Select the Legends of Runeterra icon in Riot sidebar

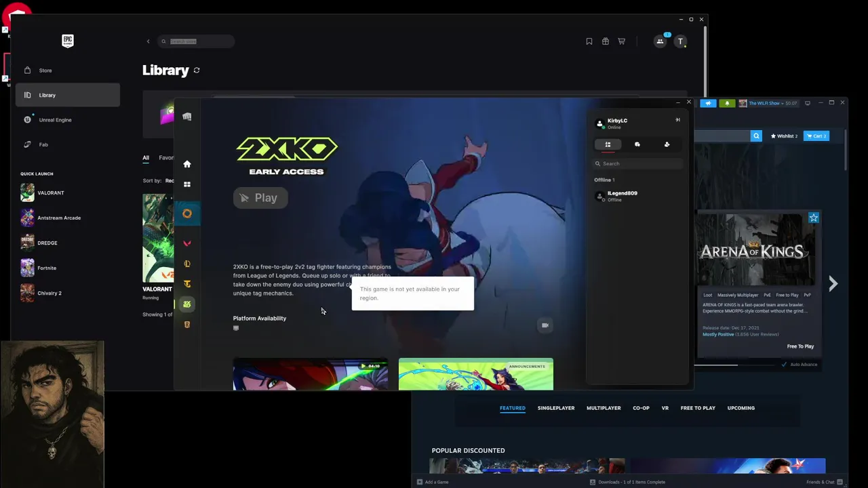(x=187, y=325)
